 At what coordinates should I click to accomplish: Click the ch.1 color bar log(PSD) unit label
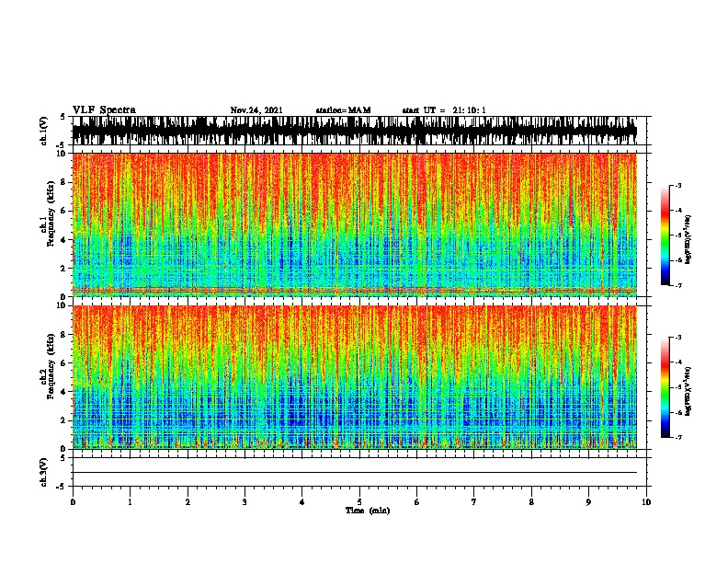tap(688, 240)
